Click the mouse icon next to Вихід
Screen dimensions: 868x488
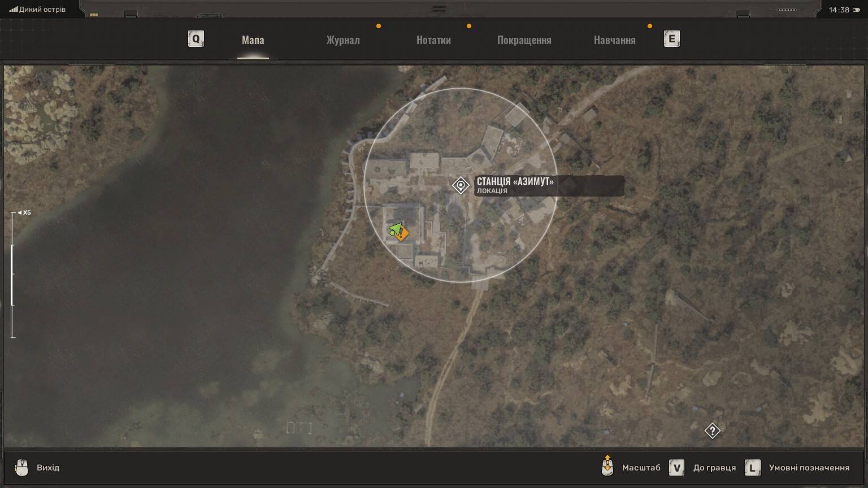[x=21, y=468]
